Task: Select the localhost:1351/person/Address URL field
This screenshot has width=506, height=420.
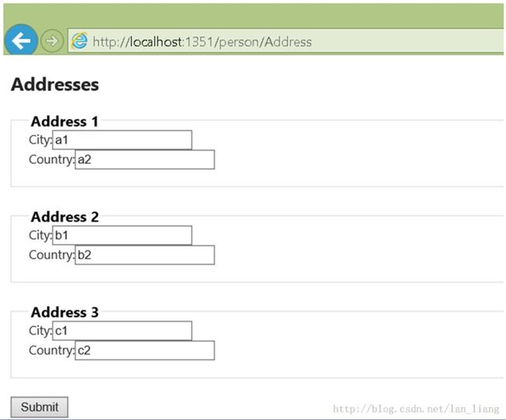Action: tap(286, 41)
